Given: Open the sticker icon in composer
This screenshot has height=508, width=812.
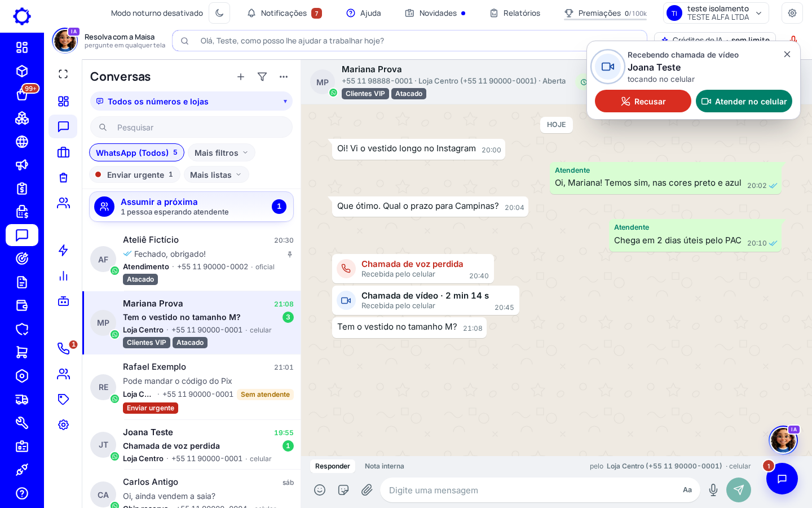Looking at the screenshot, I should tap(343, 490).
